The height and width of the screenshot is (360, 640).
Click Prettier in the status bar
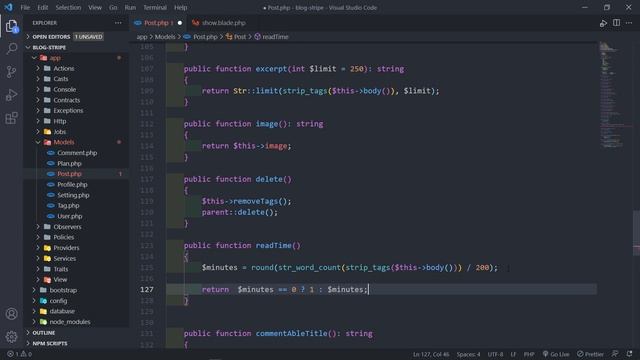point(590,354)
